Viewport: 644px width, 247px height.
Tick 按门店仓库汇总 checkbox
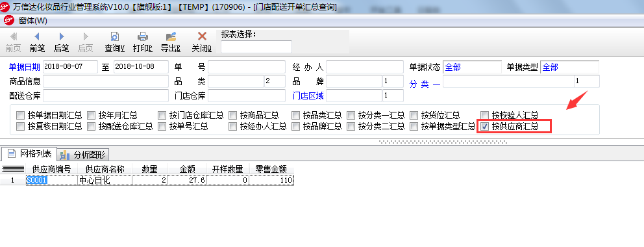[162, 115]
